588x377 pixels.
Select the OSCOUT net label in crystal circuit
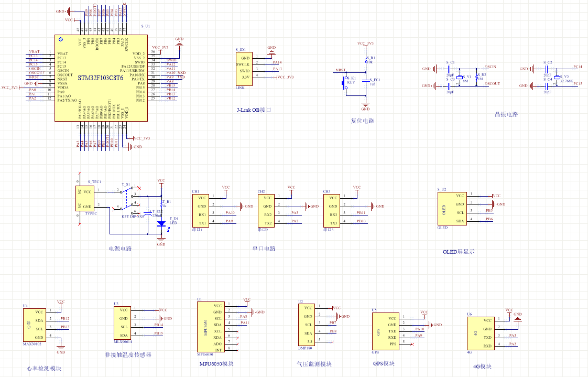pos(493,84)
